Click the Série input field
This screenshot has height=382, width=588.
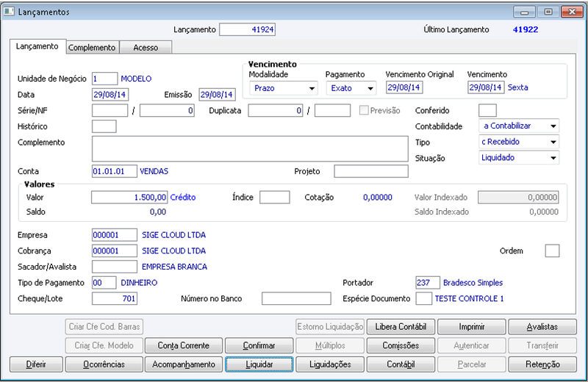110,111
